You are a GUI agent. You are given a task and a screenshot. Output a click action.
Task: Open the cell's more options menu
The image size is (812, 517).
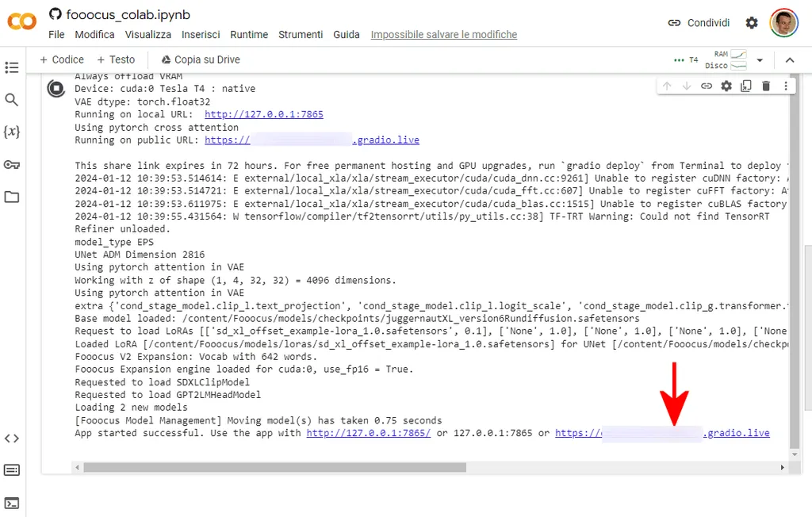point(786,86)
